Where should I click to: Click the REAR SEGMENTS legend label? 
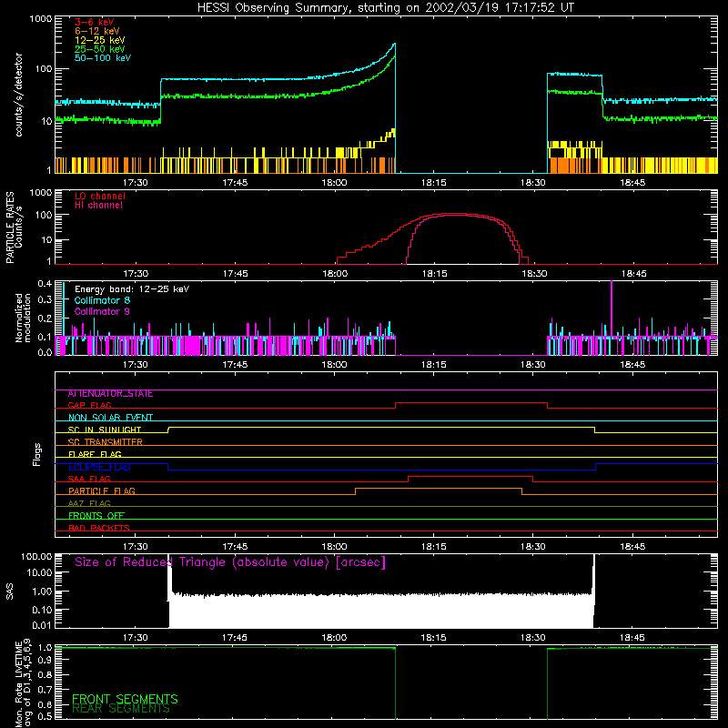point(121,709)
